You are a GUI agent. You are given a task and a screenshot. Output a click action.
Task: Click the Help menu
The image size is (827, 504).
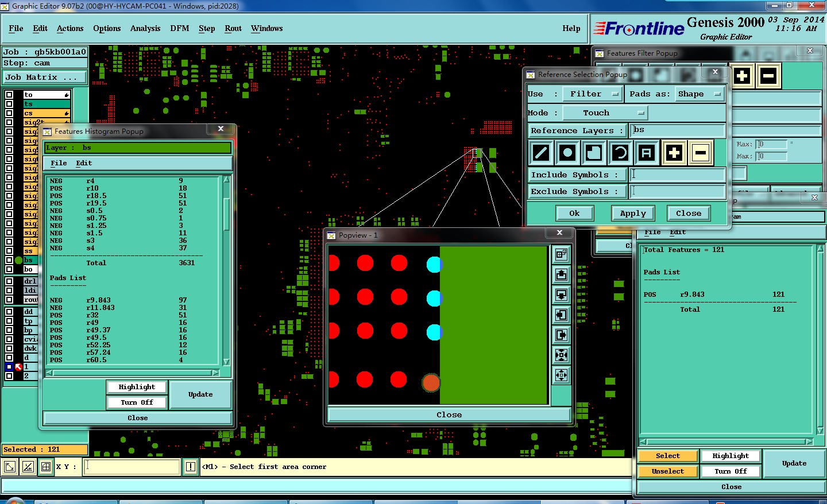(571, 28)
